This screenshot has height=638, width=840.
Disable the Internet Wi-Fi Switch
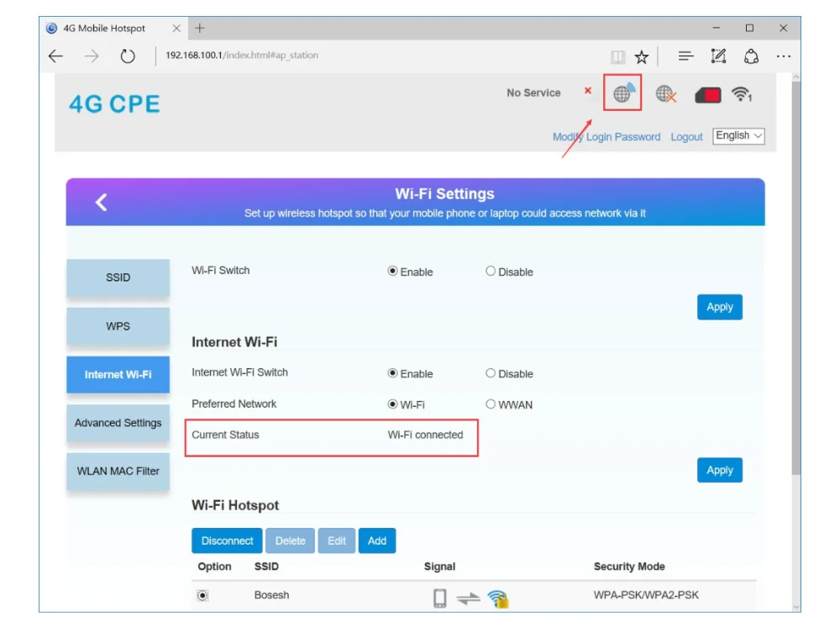tap(491, 373)
